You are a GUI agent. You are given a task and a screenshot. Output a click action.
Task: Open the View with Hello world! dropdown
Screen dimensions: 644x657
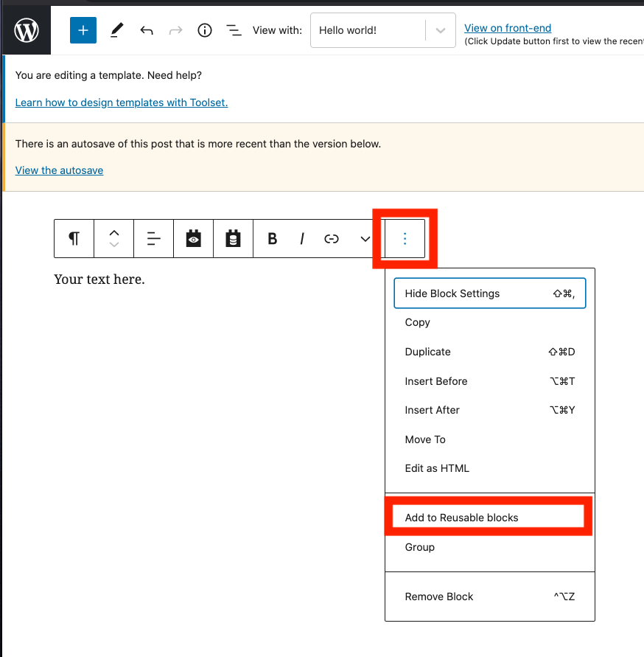(382, 30)
